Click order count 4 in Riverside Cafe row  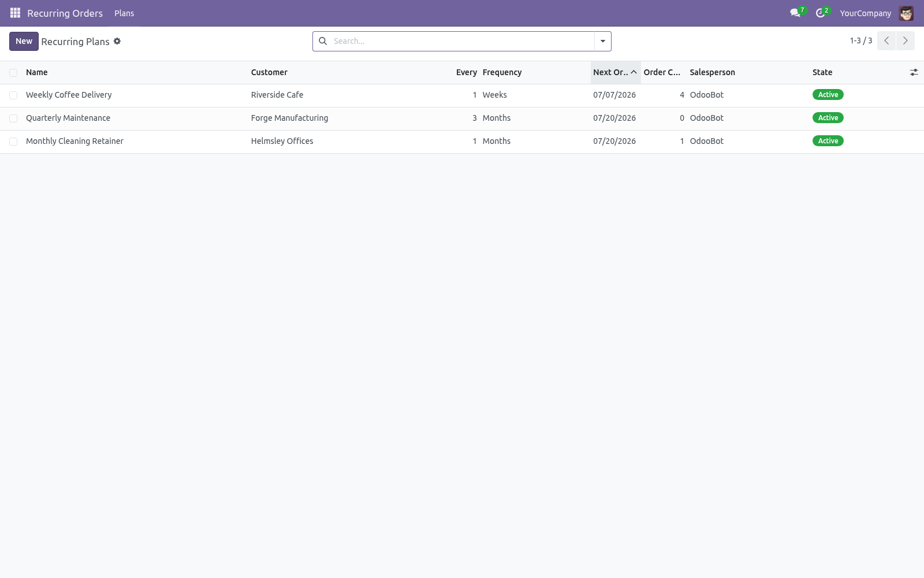[x=682, y=95]
